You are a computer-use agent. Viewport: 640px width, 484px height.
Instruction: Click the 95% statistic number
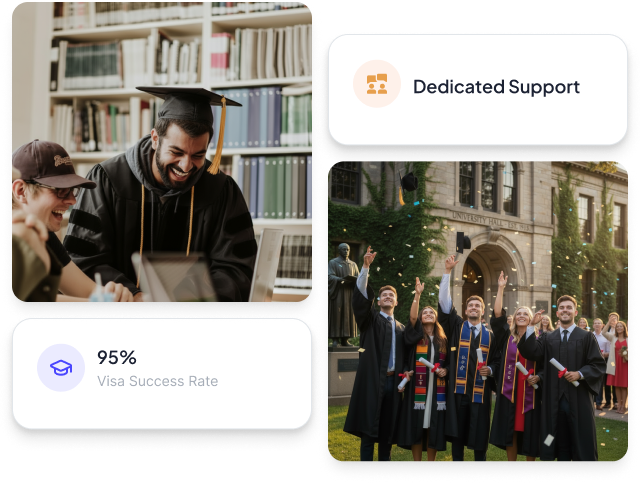[117, 357]
